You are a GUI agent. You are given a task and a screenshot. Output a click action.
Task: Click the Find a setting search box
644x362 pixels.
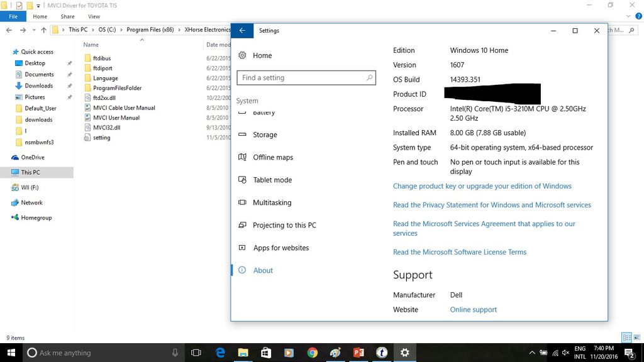(x=302, y=78)
